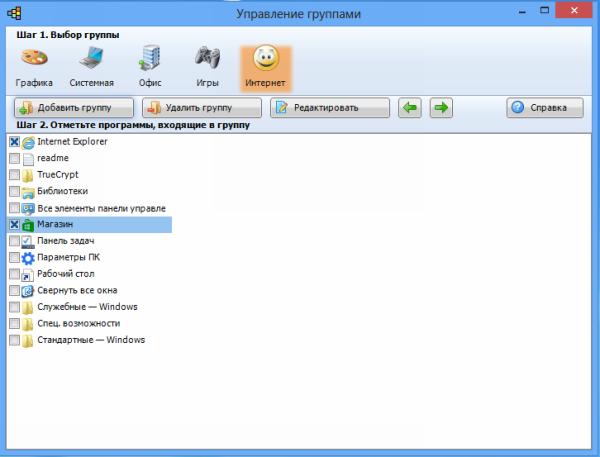This screenshot has width=600, height=457.
Task: Select the Служебные — Windows row text
Action: point(87,307)
